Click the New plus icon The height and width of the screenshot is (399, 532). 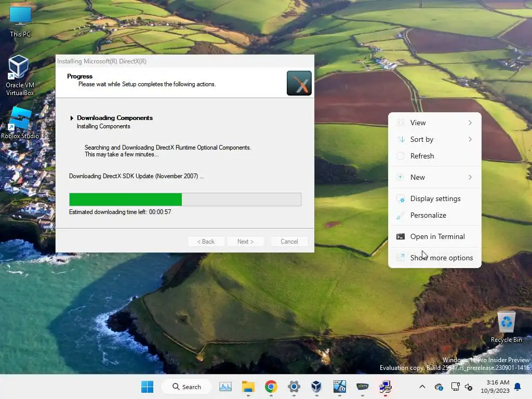pos(401,177)
